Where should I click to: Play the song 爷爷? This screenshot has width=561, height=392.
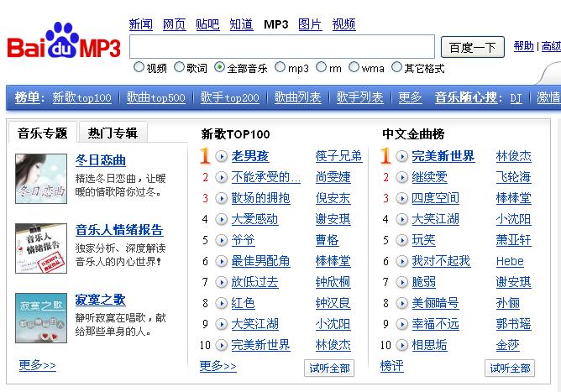pyautogui.click(x=222, y=240)
